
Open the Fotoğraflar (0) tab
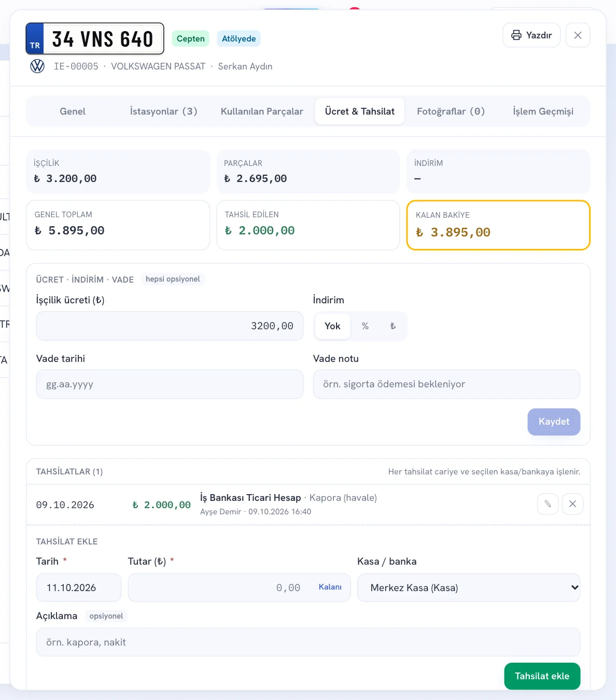tap(451, 111)
